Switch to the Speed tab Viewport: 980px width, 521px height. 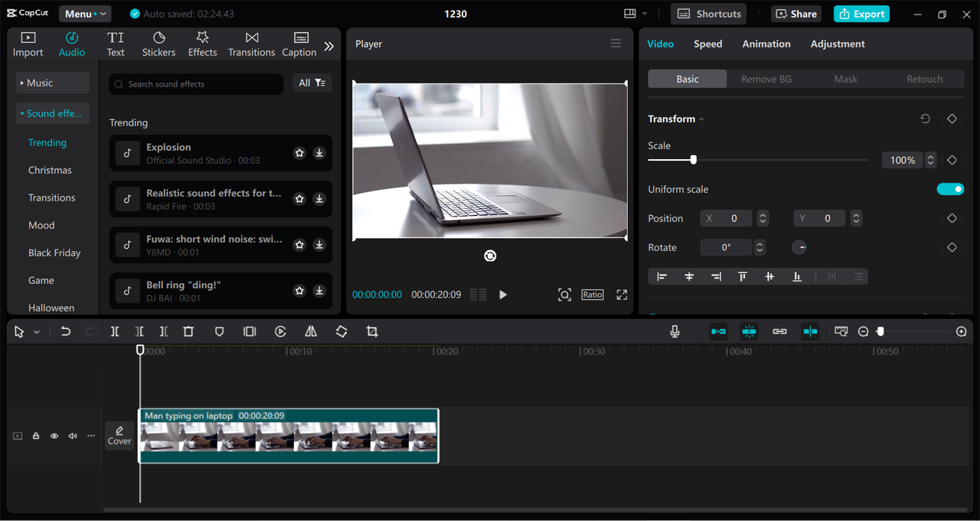click(707, 44)
